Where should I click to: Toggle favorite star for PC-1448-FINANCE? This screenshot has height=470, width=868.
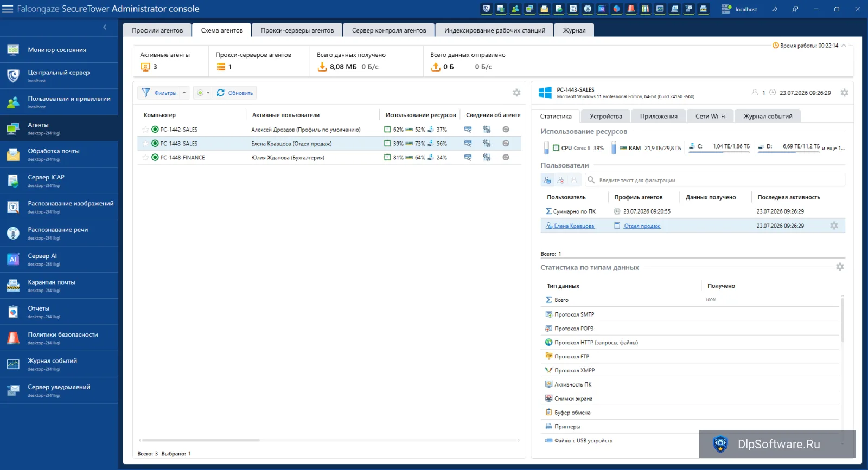click(145, 158)
